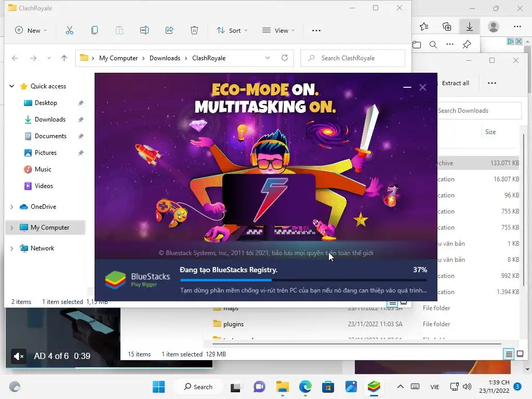
Task: Open Edge Favorites star icon
Action: click(x=424, y=26)
